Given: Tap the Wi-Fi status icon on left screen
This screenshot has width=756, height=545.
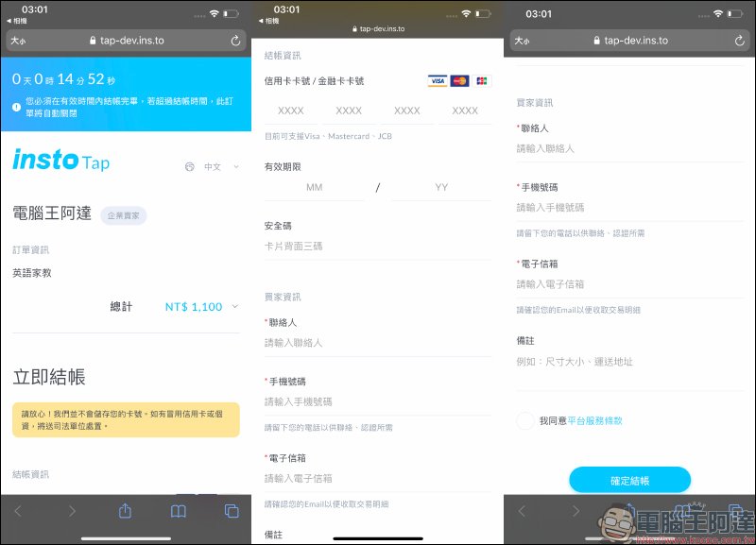Looking at the screenshot, I should [215, 14].
